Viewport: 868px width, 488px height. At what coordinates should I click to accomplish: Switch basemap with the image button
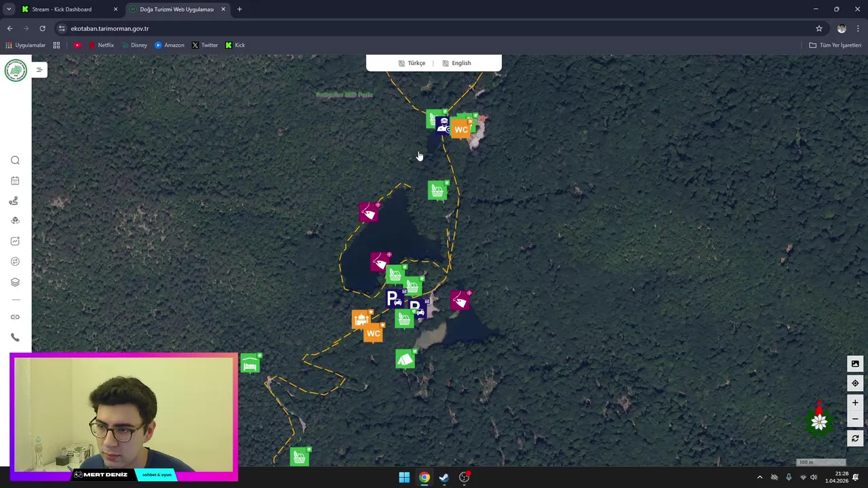point(855,364)
